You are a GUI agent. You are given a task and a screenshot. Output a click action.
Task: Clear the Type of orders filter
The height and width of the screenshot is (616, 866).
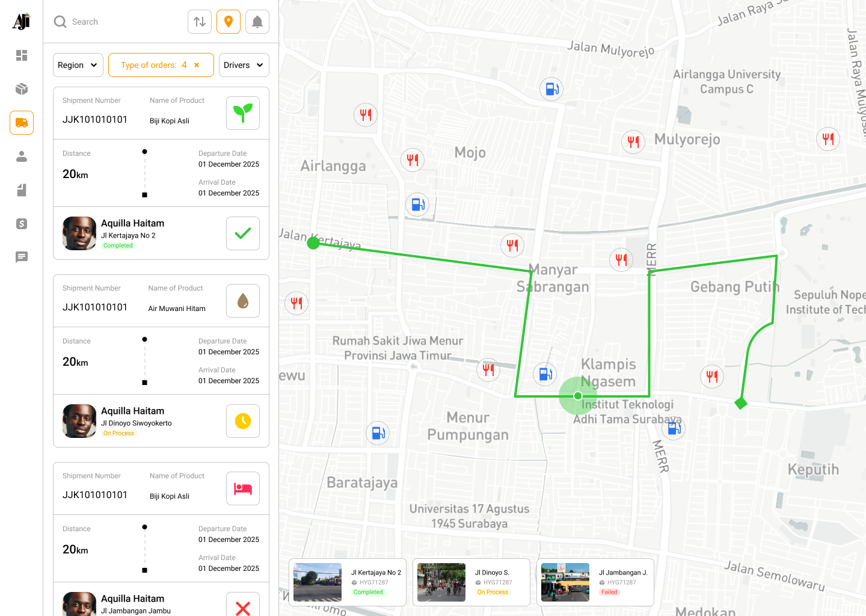[197, 65]
